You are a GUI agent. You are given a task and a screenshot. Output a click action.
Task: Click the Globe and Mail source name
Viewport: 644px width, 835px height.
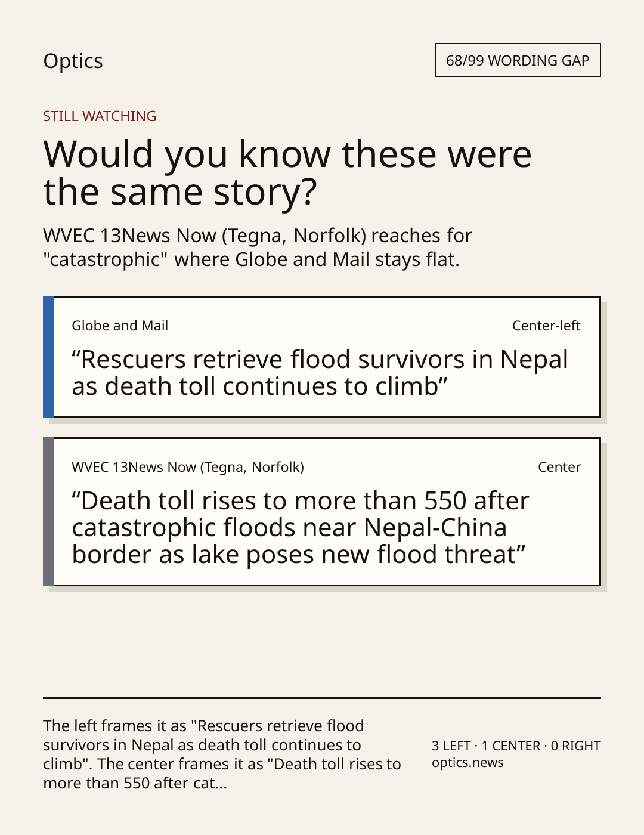[120, 326]
